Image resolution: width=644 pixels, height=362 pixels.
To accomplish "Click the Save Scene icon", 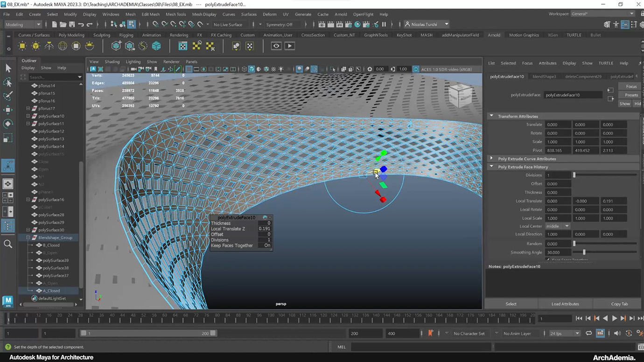I will click(x=72, y=24).
